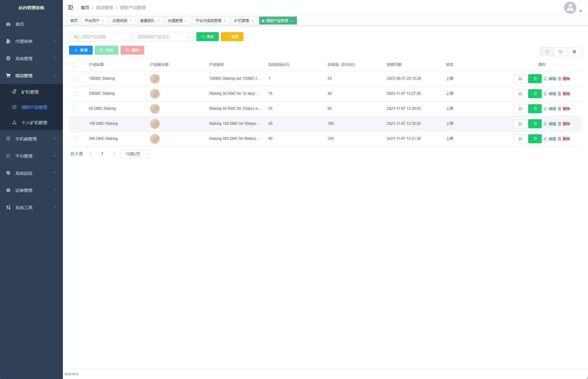Click image icon button for 10DMC Staking

click(520, 79)
